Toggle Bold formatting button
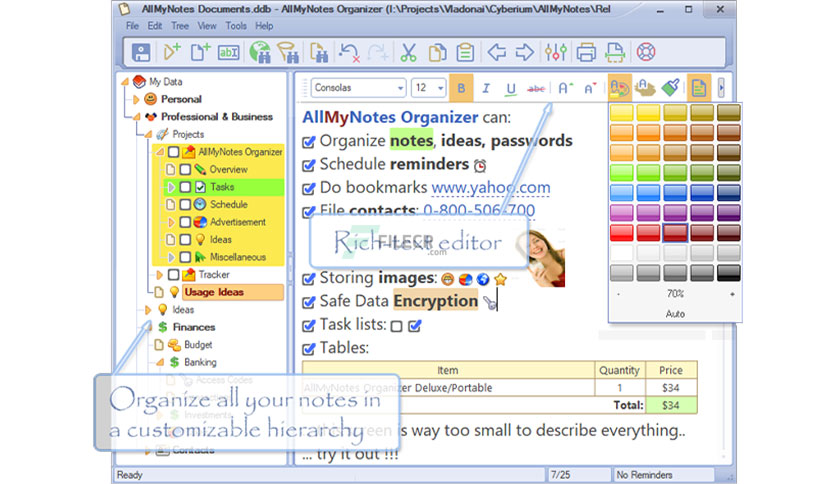This screenshot has height=484, width=836. click(461, 88)
